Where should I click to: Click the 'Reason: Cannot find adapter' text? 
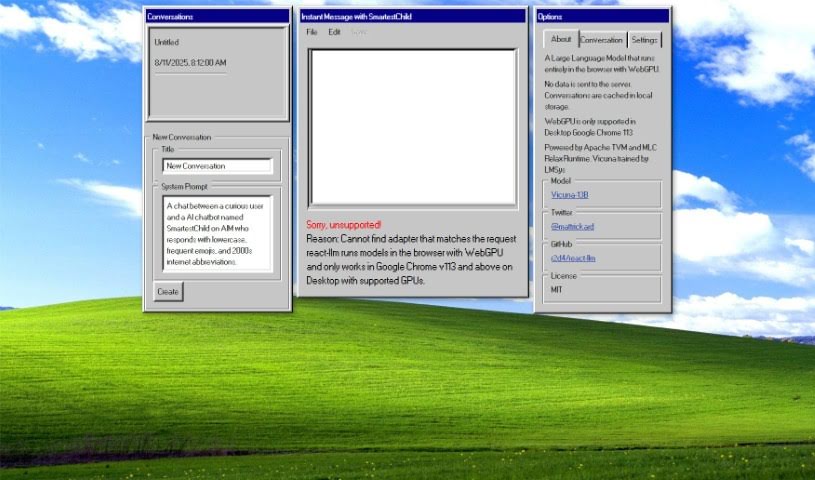(x=411, y=239)
